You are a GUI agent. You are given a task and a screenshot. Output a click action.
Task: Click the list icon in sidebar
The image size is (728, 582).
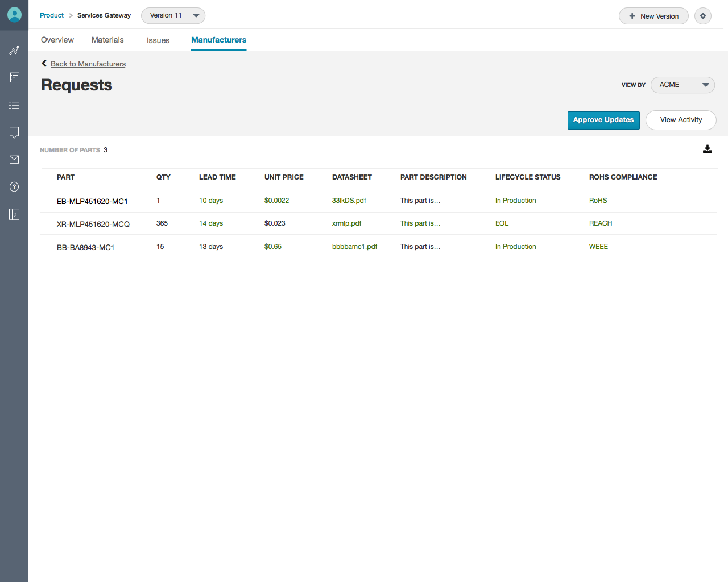pyautogui.click(x=14, y=105)
